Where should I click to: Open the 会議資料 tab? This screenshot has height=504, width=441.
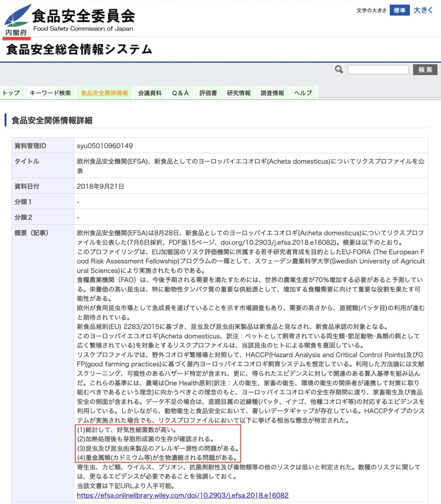150,93
